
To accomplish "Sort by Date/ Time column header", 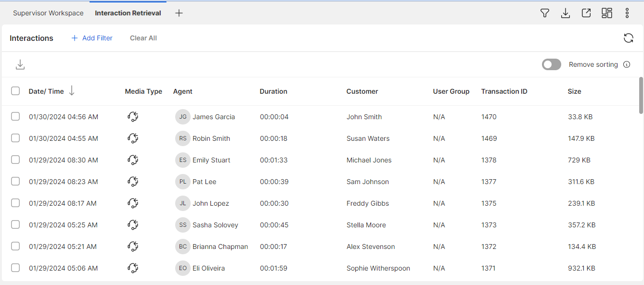I will click(46, 91).
